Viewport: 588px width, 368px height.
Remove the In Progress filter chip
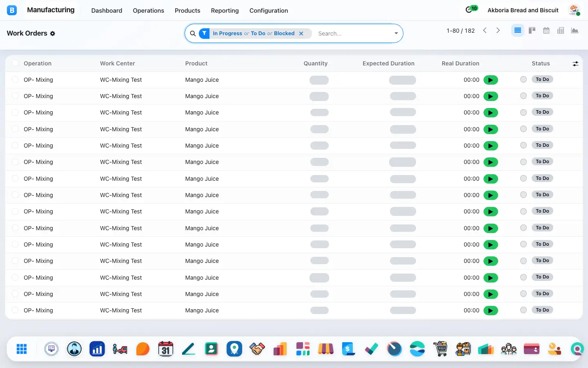(301, 34)
